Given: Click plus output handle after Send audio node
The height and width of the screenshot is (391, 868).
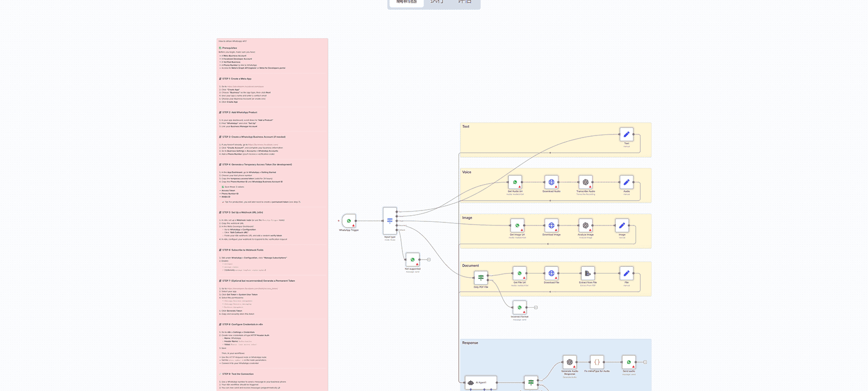Looking at the screenshot, I should pos(645,362).
